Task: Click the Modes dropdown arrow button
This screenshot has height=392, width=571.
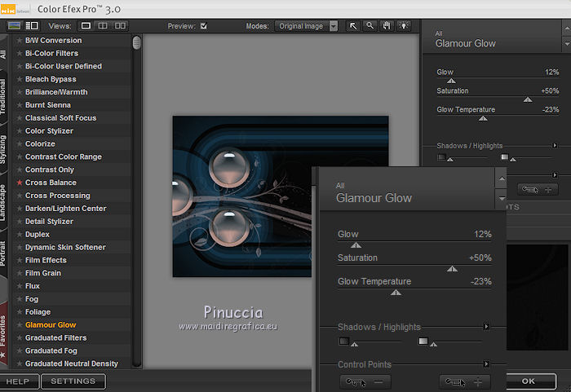Action: pyautogui.click(x=334, y=26)
